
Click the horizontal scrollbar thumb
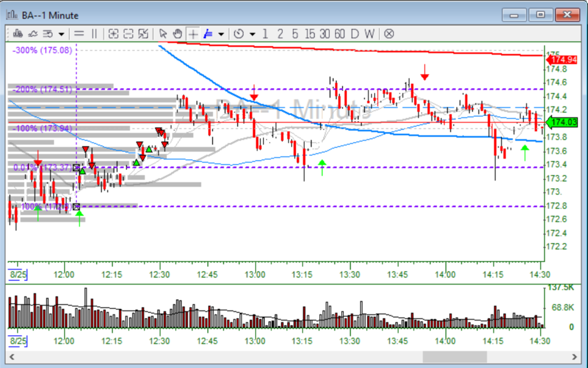[455, 357]
